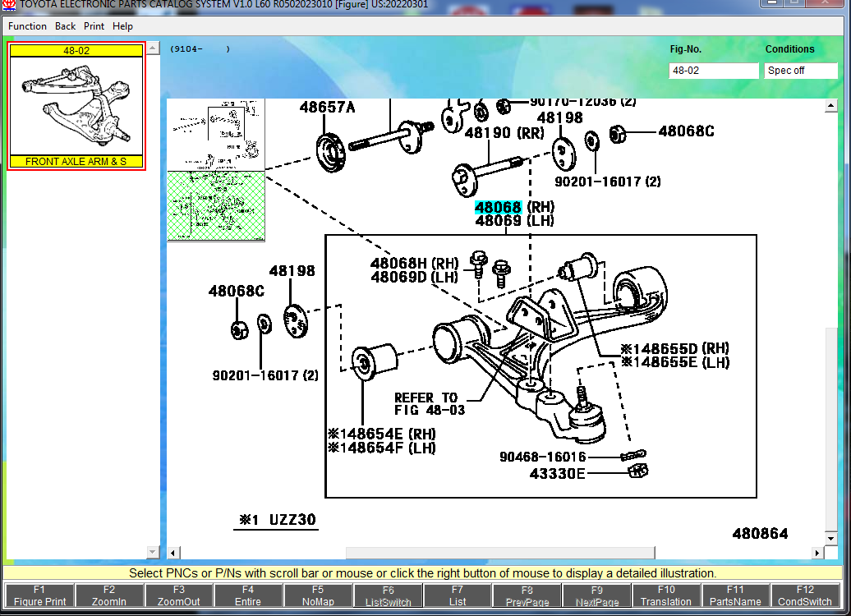Click the F1 Figure Print button
The width and height of the screenshot is (851, 616).
point(39,595)
